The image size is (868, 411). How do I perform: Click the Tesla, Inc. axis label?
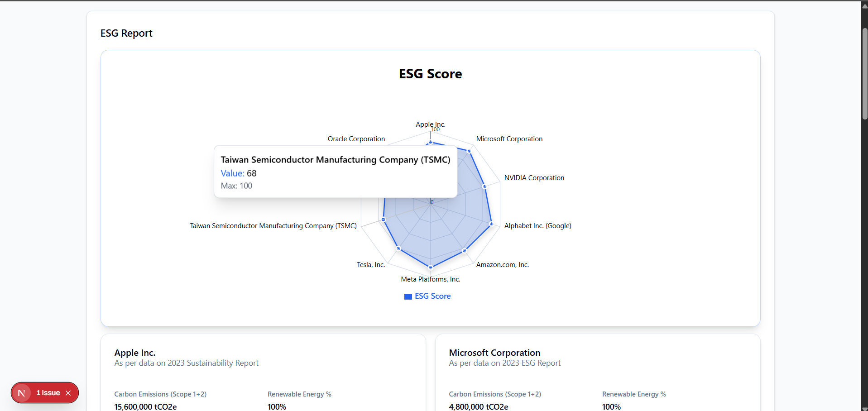(371, 265)
